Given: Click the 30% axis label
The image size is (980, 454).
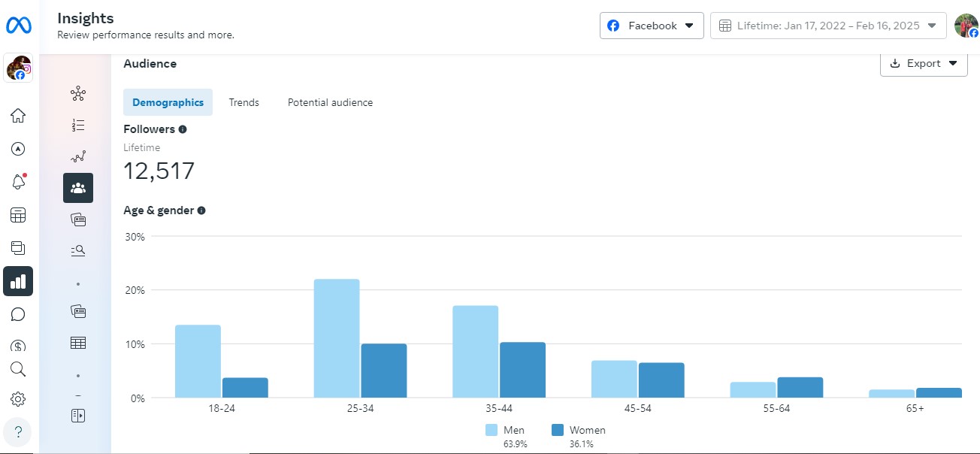Looking at the screenshot, I should pos(135,236).
